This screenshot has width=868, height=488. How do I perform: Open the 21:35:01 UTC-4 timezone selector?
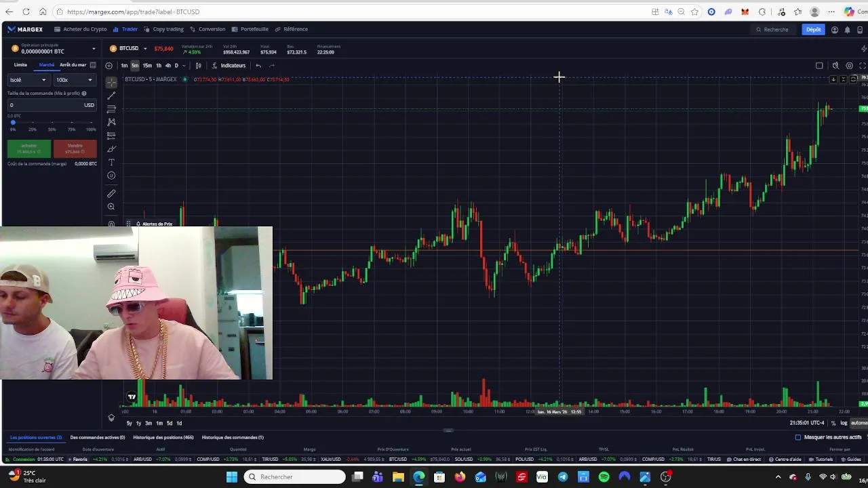tap(808, 423)
